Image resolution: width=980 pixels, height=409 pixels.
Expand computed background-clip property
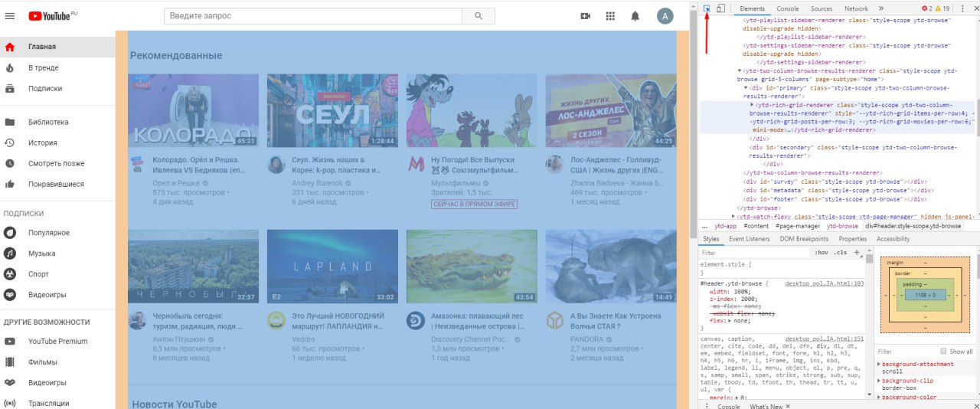pos(879,381)
